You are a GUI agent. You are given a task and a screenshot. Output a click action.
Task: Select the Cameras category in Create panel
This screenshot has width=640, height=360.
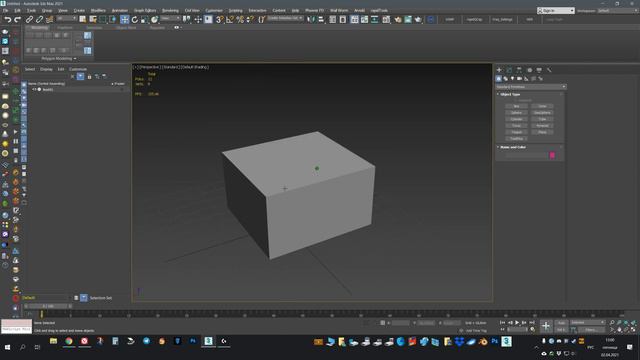[x=520, y=78]
